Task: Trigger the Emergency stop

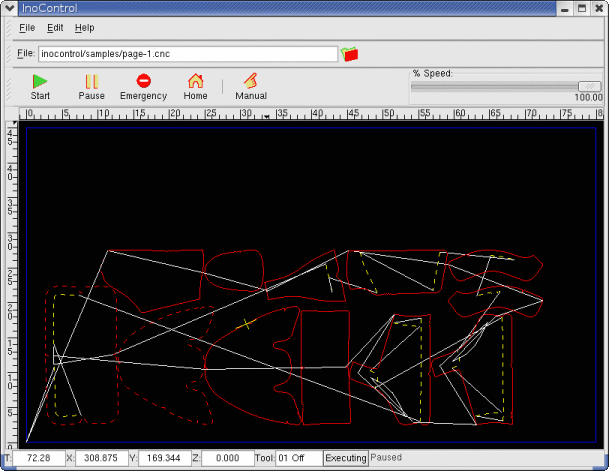Action: [x=143, y=87]
